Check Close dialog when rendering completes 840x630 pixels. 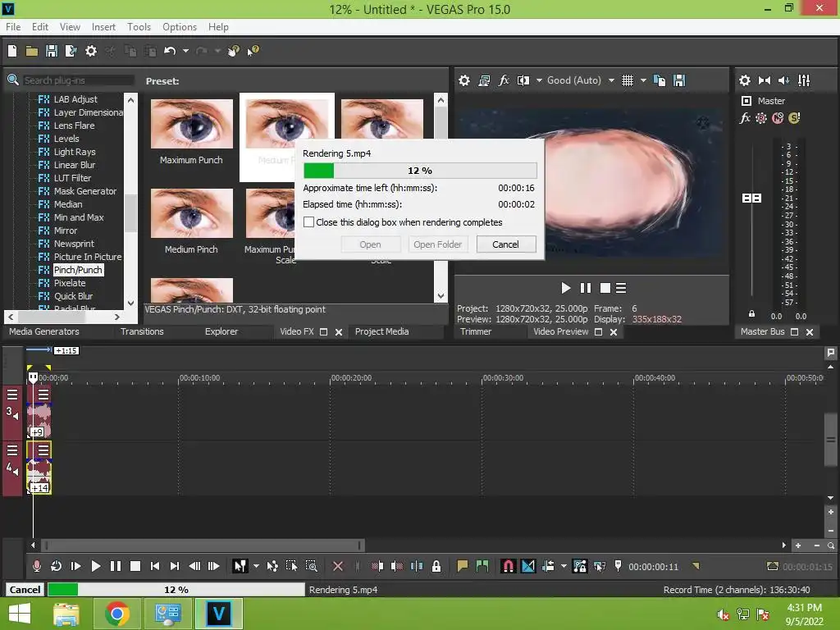tap(308, 222)
